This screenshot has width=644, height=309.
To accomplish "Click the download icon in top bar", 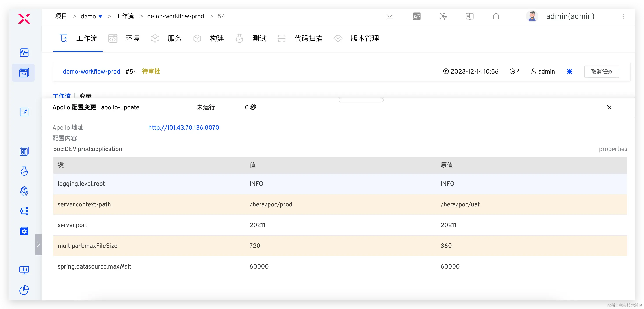I will click(x=390, y=17).
